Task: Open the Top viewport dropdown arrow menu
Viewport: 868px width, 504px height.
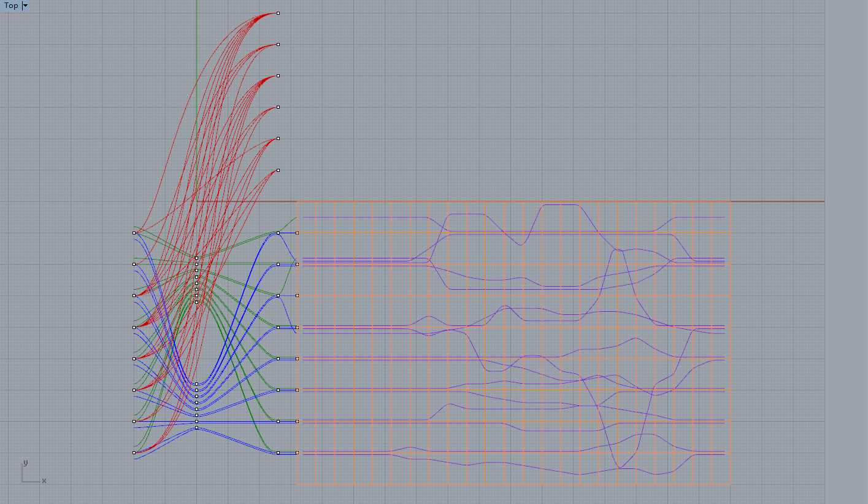Action: [x=25, y=6]
